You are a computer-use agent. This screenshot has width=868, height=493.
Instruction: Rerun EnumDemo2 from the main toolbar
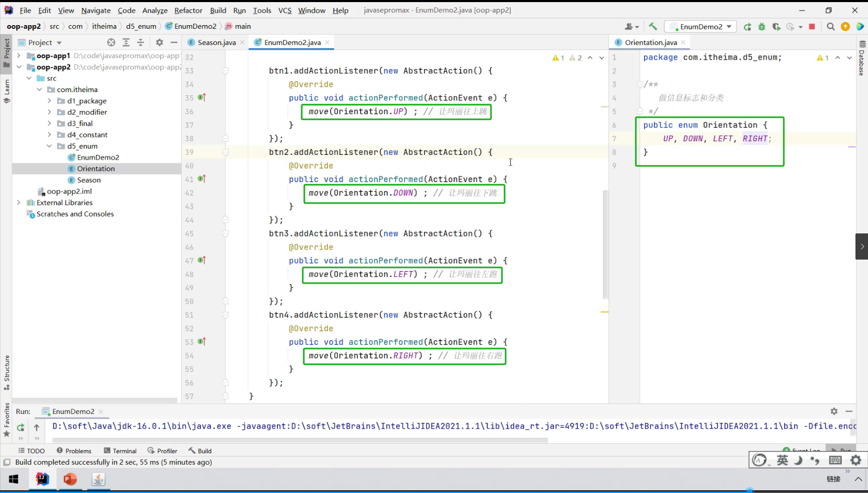(747, 27)
